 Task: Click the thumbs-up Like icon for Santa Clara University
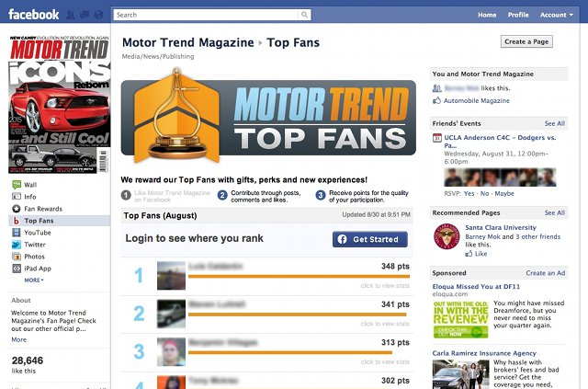[469, 254]
